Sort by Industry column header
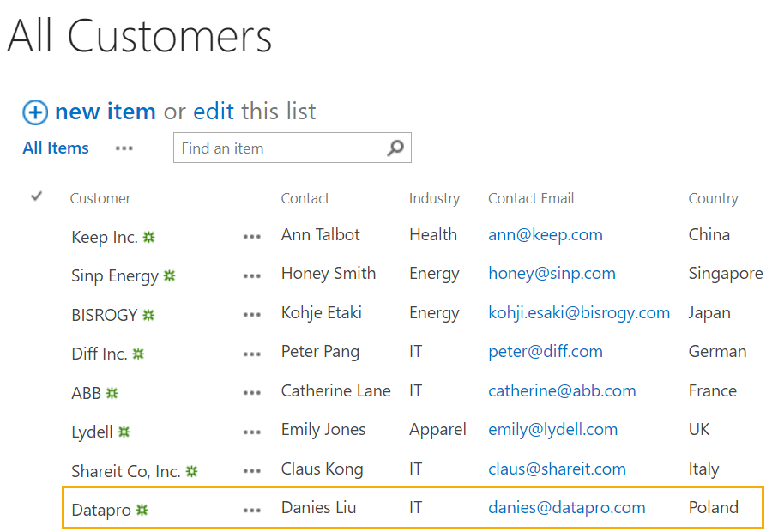 [434, 199]
